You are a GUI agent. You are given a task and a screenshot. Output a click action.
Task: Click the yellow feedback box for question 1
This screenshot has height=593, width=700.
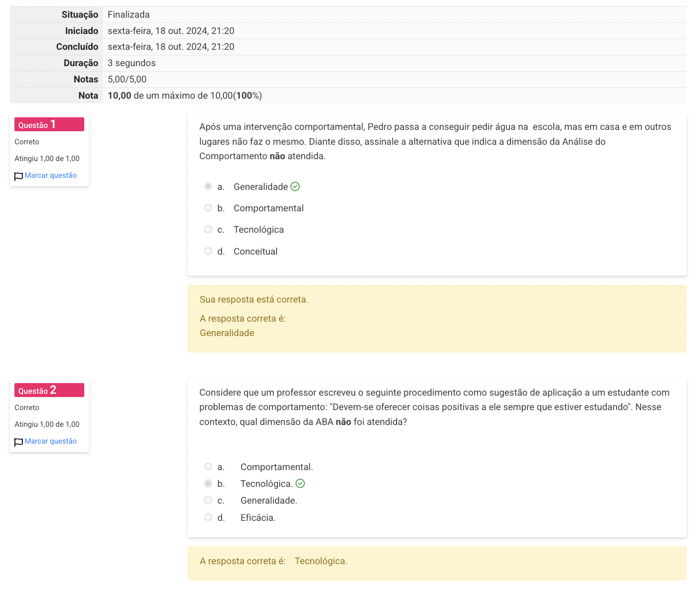[437, 318]
